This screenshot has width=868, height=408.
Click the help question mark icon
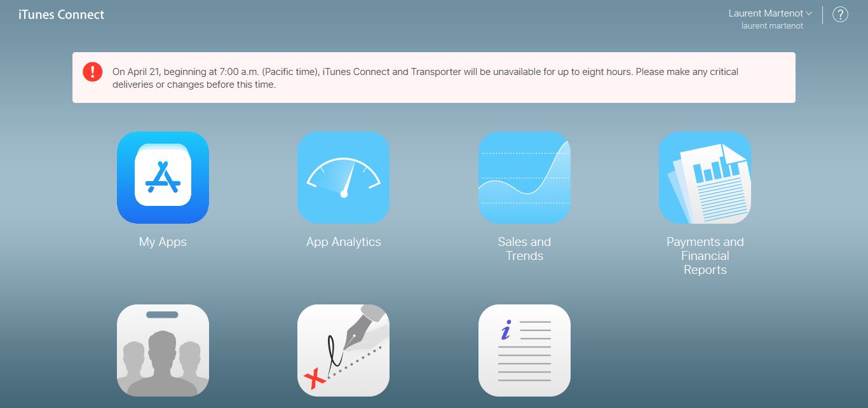(840, 15)
